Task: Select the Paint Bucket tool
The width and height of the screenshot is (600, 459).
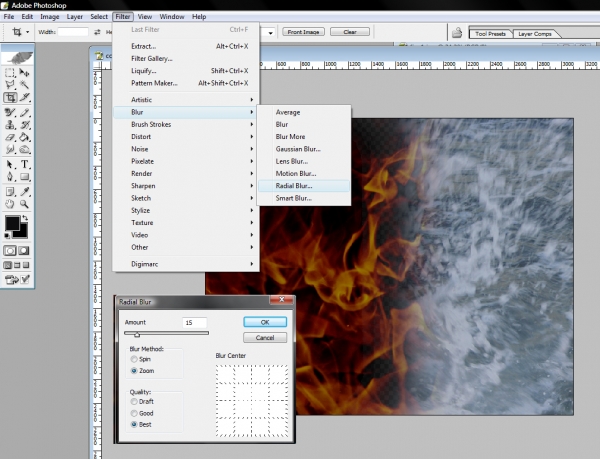Action: (x=24, y=137)
